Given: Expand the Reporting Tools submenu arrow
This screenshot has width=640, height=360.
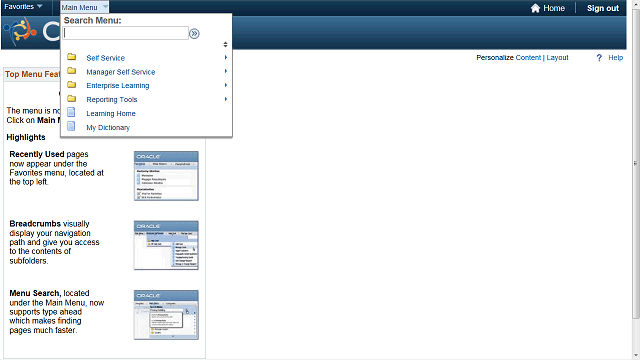Looking at the screenshot, I should coord(226,99).
